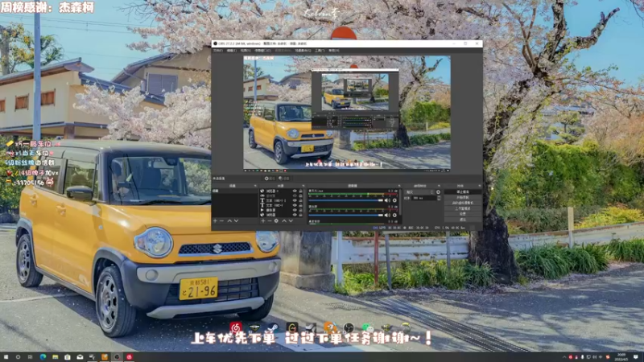644x362 pixels.
Task: Open transition properties gear next to 淡出
Action: coord(438,192)
